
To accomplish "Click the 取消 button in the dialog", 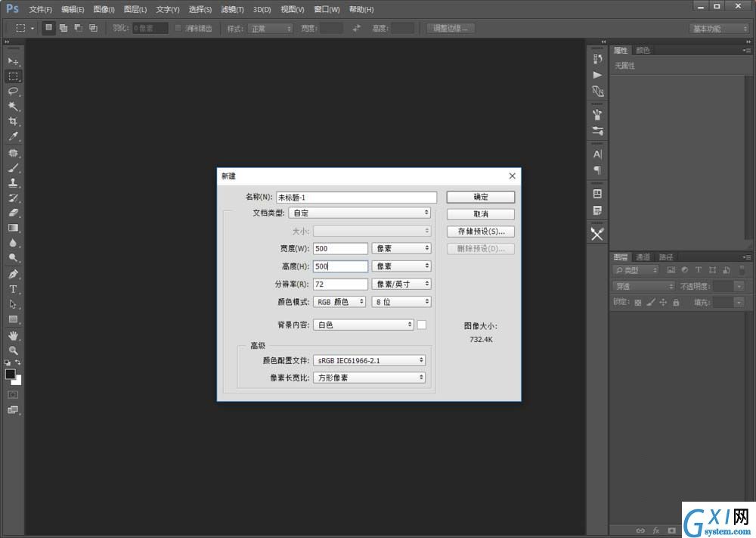I will (x=481, y=214).
